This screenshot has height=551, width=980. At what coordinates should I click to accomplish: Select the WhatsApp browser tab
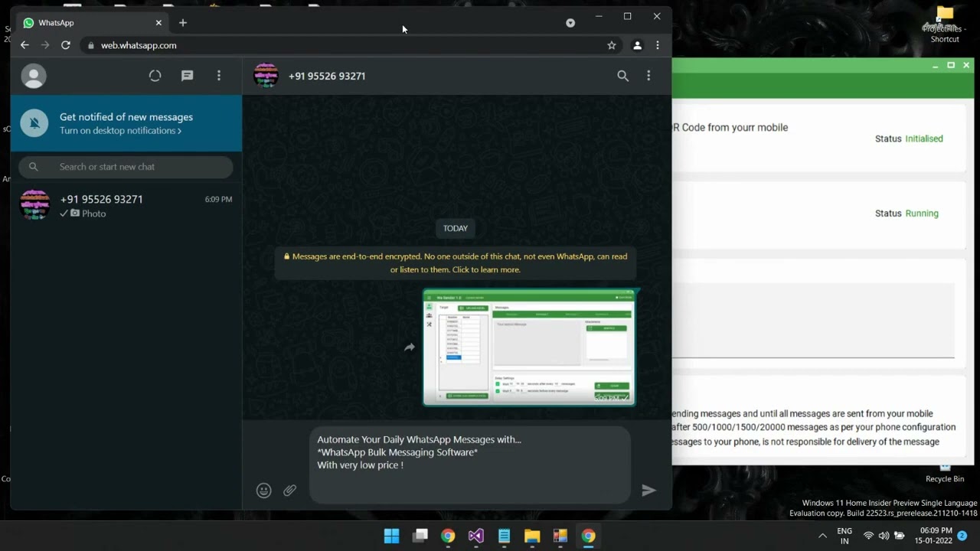point(92,23)
